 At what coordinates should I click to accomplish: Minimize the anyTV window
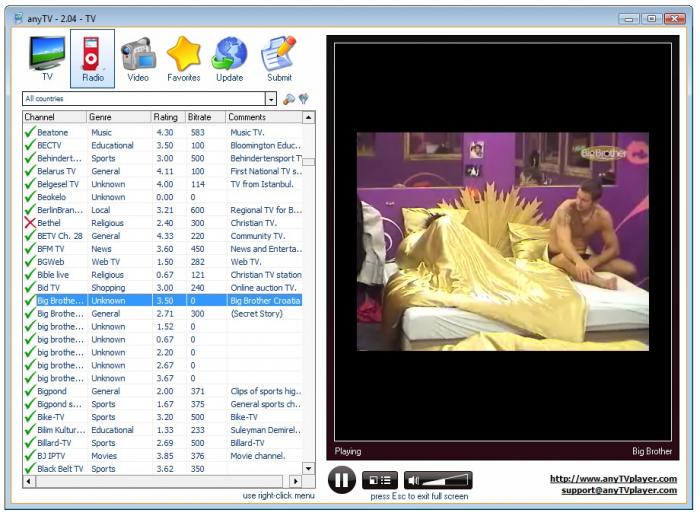coord(629,18)
